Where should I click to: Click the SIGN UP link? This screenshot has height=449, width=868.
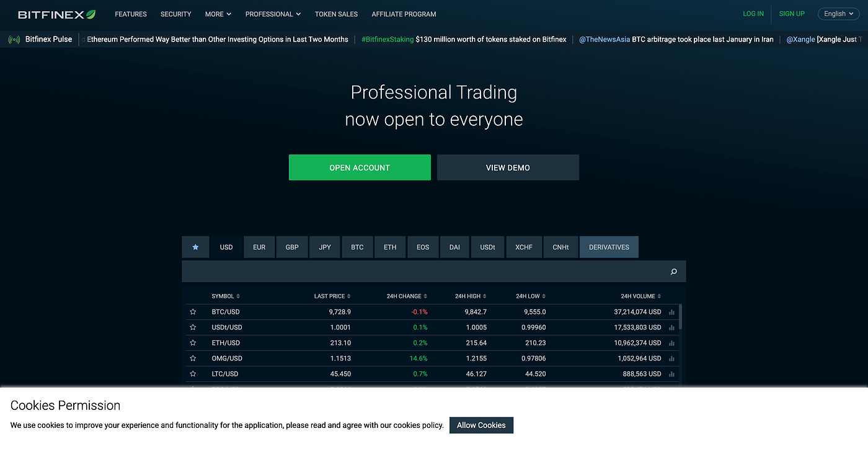click(792, 14)
